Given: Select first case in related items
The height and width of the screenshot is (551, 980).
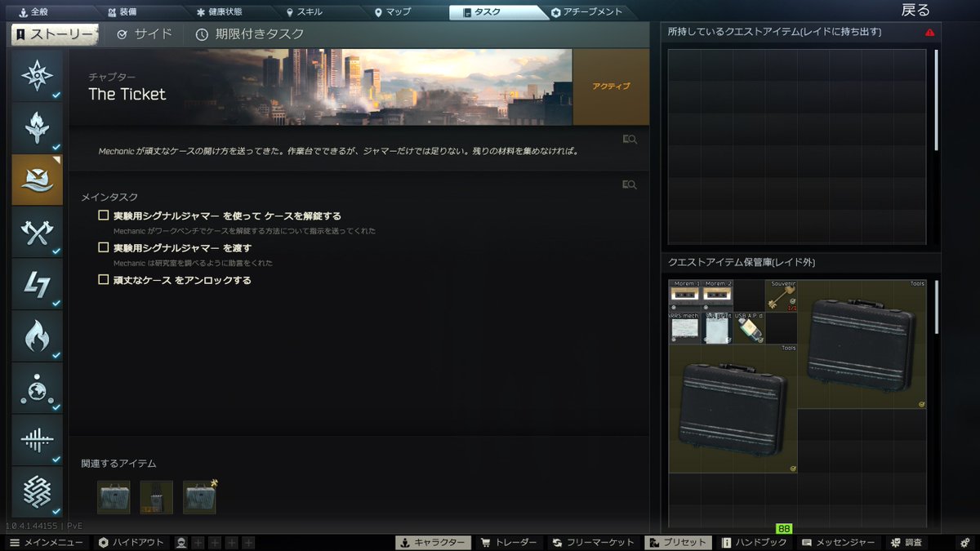Looking at the screenshot, I should (114, 497).
